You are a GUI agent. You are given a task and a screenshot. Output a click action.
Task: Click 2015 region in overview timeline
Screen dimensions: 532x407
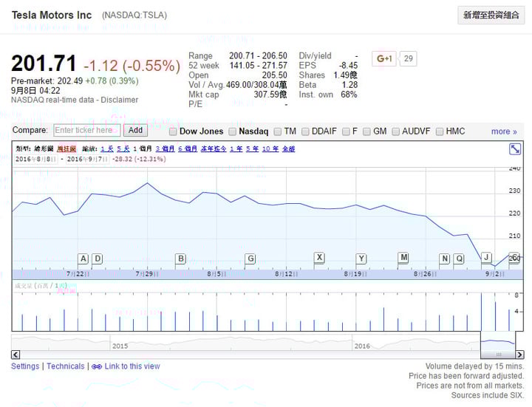pyautogui.click(x=120, y=346)
